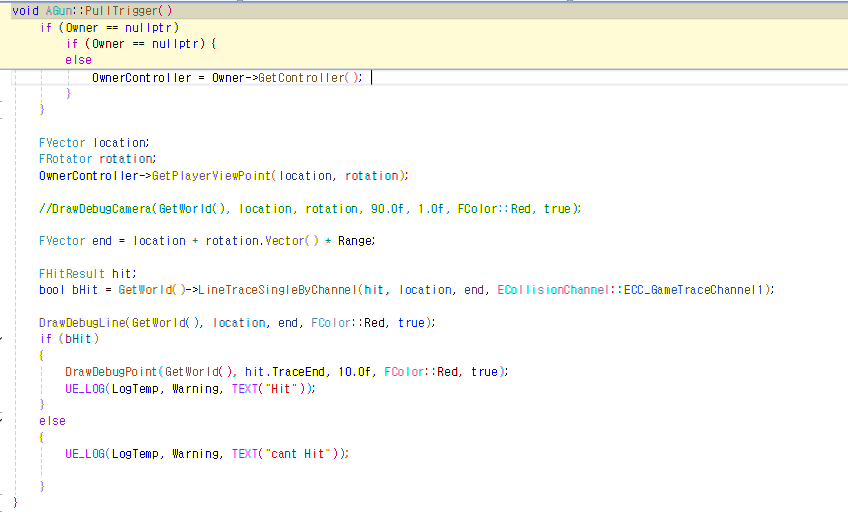848x519 pixels.
Task: Click OwnerController on the GetController assignment line
Action: (x=142, y=78)
